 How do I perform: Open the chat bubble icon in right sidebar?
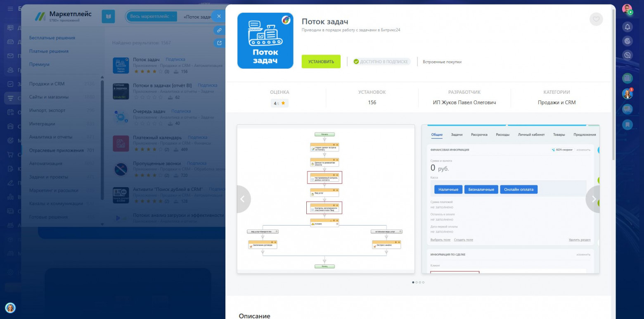627,110
